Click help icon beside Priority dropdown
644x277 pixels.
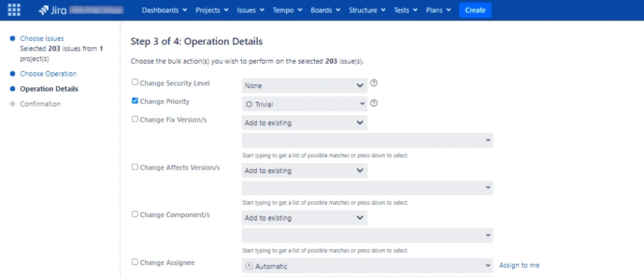[374, 103]
